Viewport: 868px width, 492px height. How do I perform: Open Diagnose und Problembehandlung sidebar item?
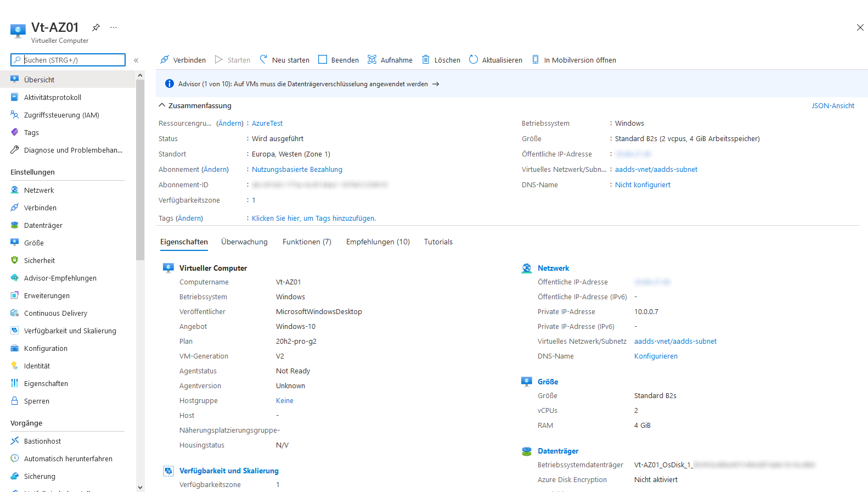[67, 150]
